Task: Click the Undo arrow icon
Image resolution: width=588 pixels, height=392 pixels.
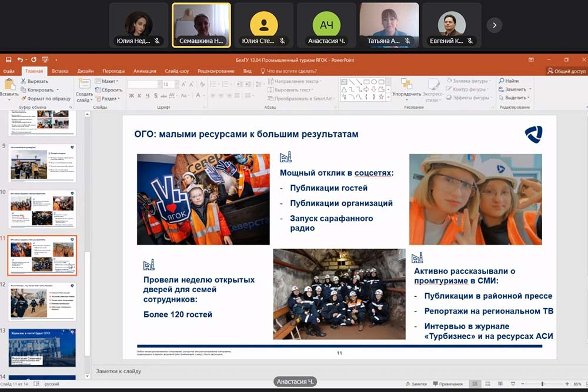Action: 20,60
